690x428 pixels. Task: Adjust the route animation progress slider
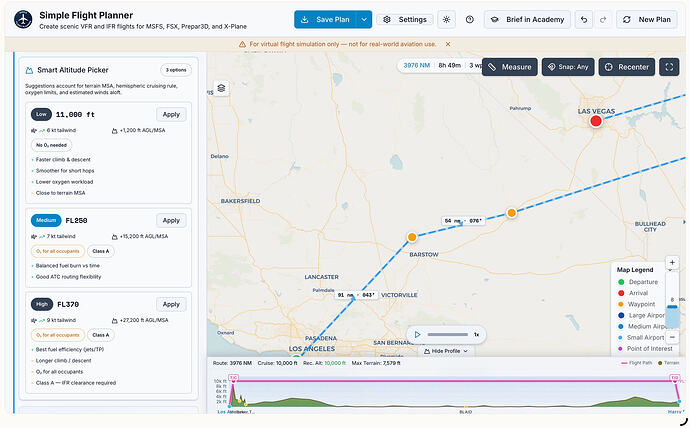pos(447,335)
